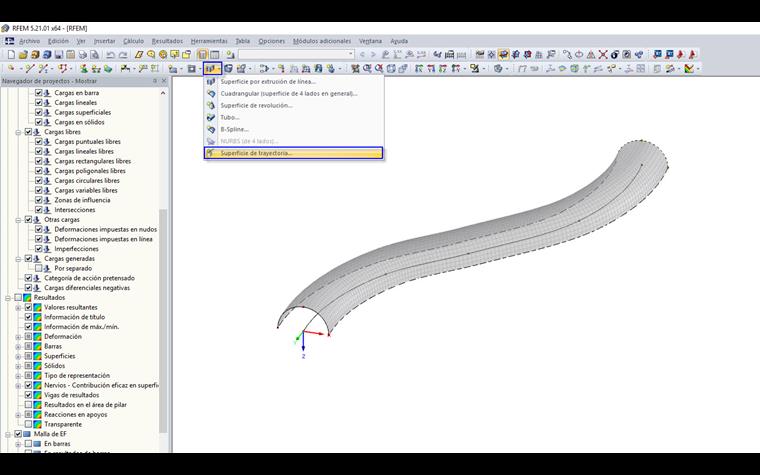
Task: Expand the Superficies tree node
Action: pos(18,356)
